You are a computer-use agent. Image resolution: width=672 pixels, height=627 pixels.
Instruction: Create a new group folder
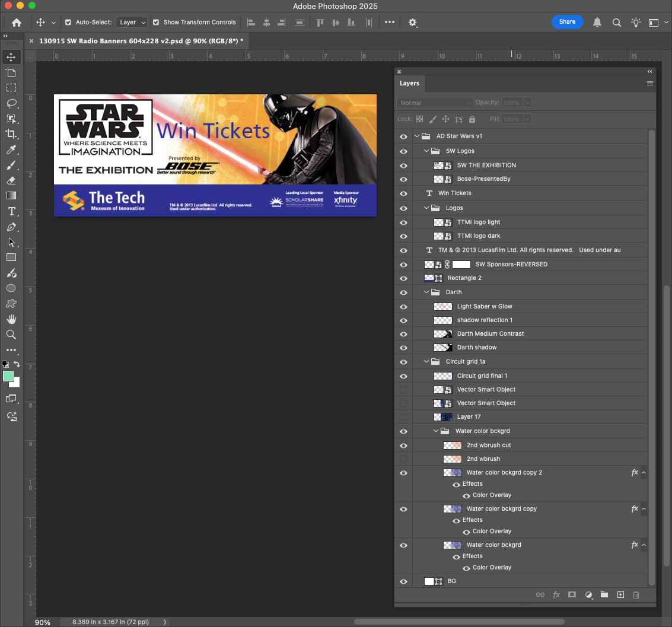(x=604, y=595)
